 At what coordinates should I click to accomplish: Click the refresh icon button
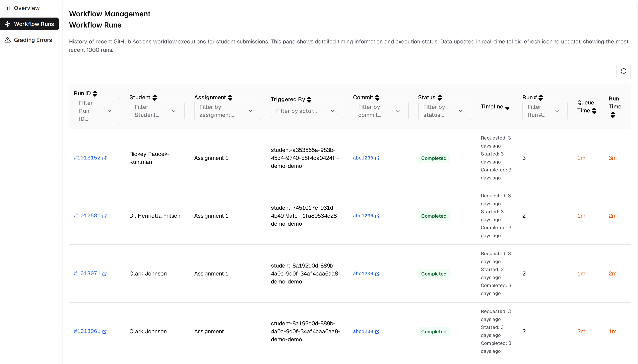tap(623, 71)
